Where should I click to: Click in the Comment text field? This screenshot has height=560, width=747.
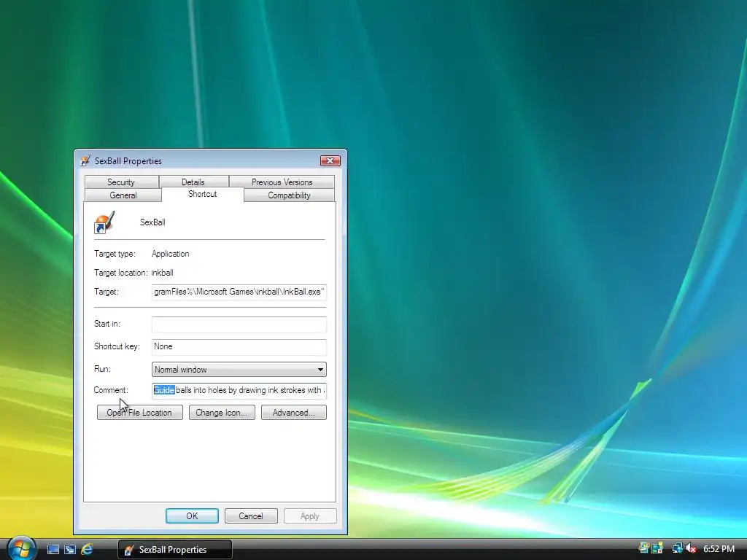tap(239, 391)
